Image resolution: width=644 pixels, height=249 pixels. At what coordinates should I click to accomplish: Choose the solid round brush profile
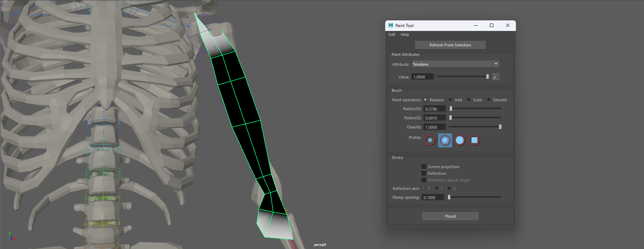coord(460,140)
